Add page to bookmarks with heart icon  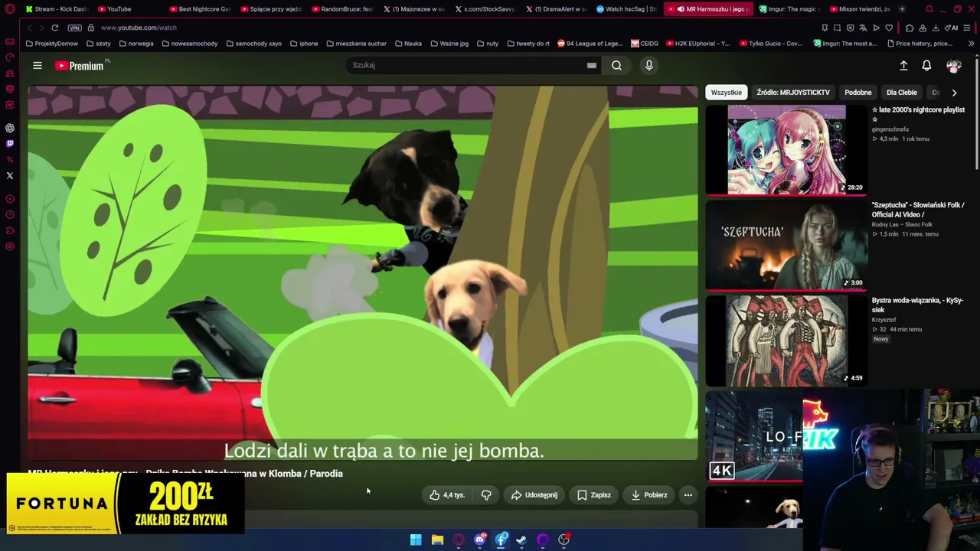[x=889, y=28]
